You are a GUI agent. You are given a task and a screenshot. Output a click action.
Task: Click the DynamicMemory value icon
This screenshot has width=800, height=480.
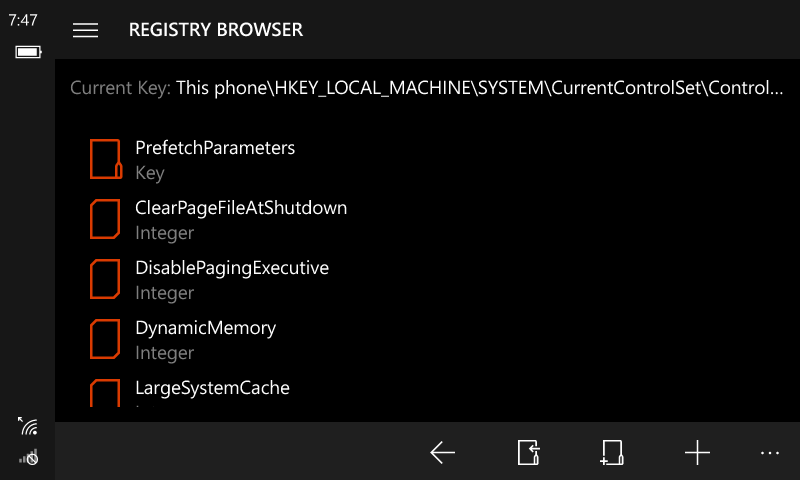pyautogui.click(x=105, y=340)
